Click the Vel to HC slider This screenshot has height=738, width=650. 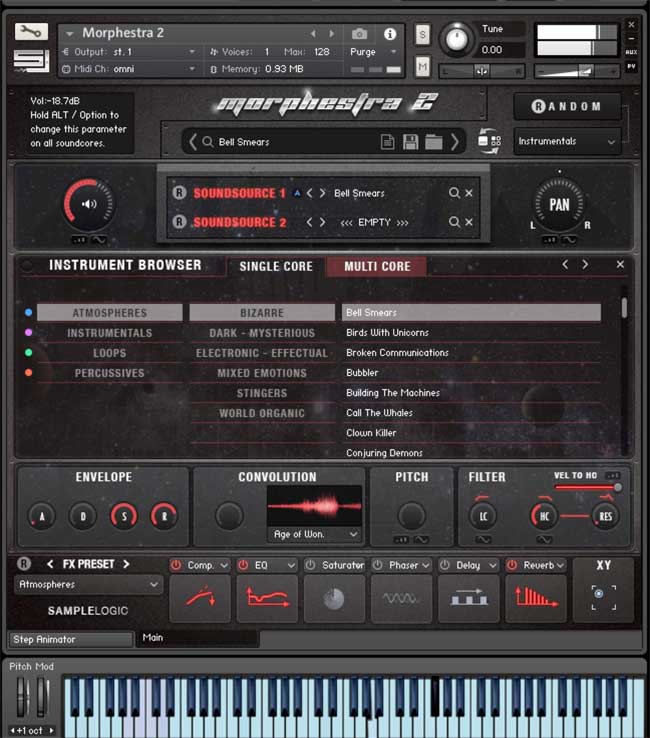point(585,488)
